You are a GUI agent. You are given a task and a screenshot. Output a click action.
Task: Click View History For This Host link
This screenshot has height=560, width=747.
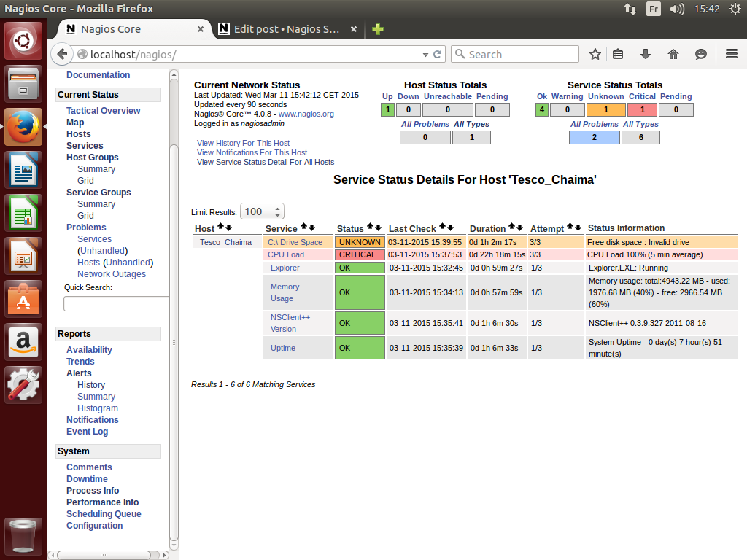click(243, 143)
